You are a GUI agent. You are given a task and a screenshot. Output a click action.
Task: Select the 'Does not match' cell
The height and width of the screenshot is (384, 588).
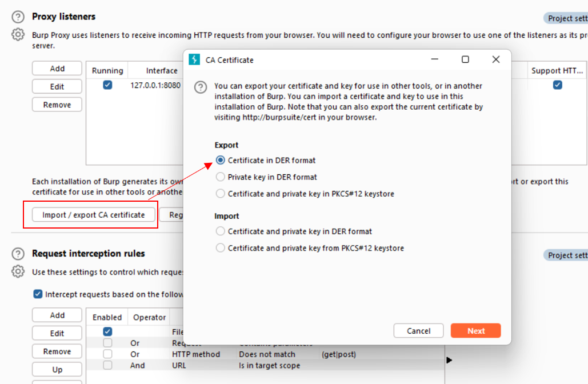267,354
